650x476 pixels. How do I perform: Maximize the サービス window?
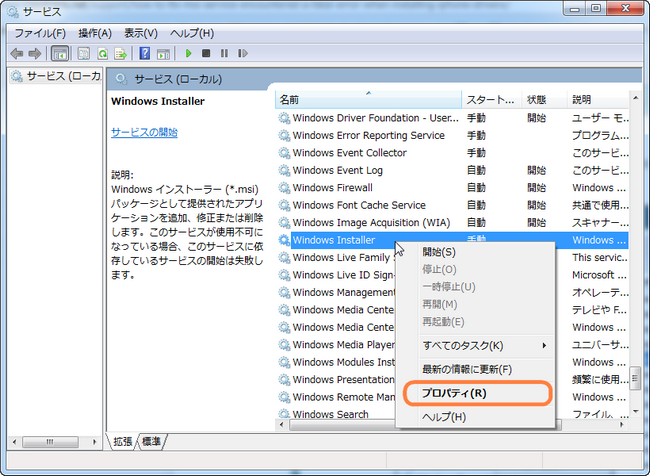point(596,9)
